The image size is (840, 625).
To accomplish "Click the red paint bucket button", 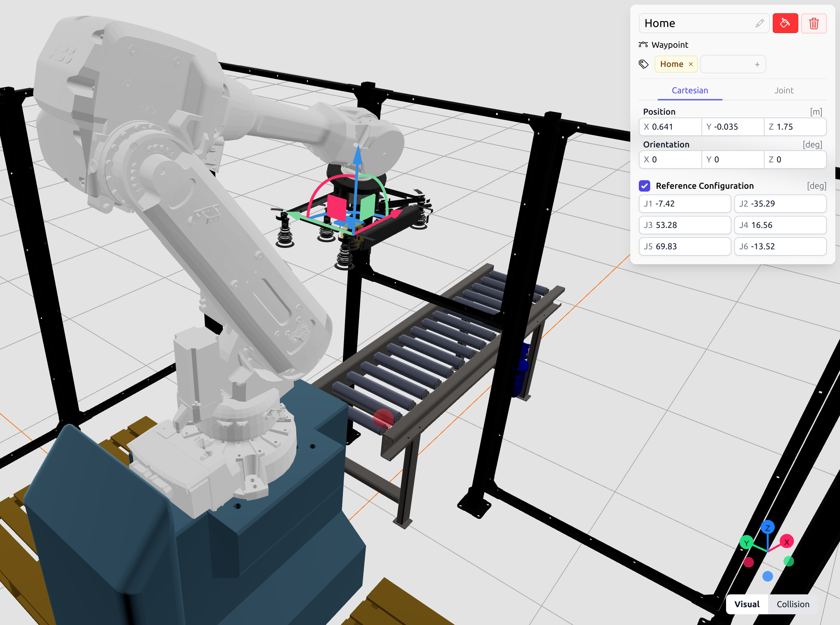I will 785,24.
